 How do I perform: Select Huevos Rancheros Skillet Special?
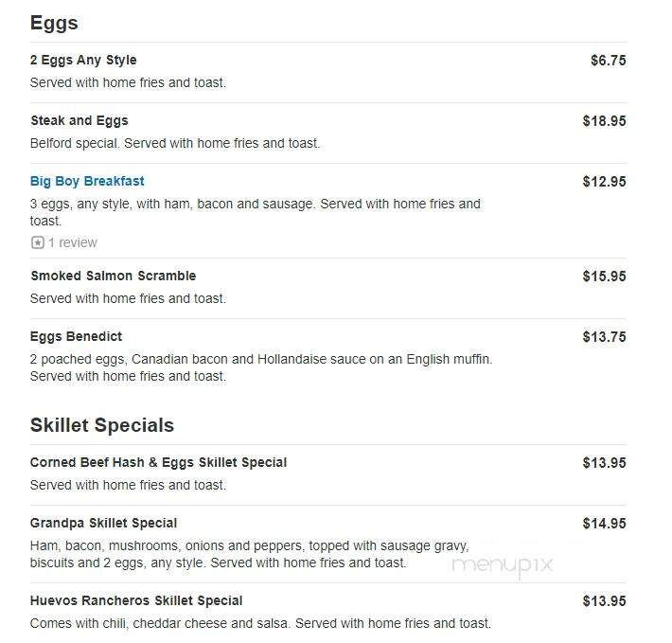pos(136,601)
